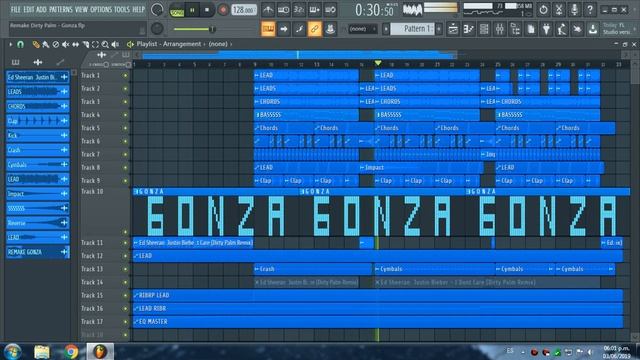Viewport: 640px width, 360px height.
Task: Select REMAKE GONZA in the picker
Action: click(x=38, y=252)
